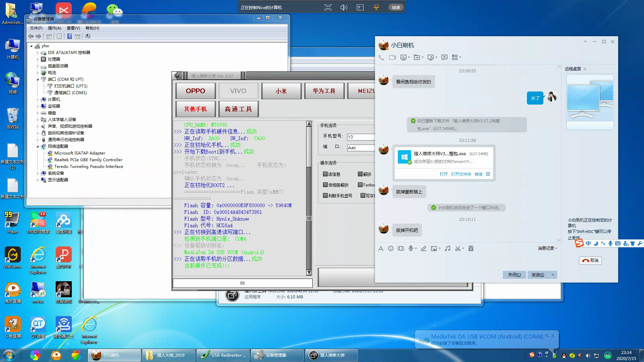Click the screen share presentation icon in the chat toolbar

(404, 57)
